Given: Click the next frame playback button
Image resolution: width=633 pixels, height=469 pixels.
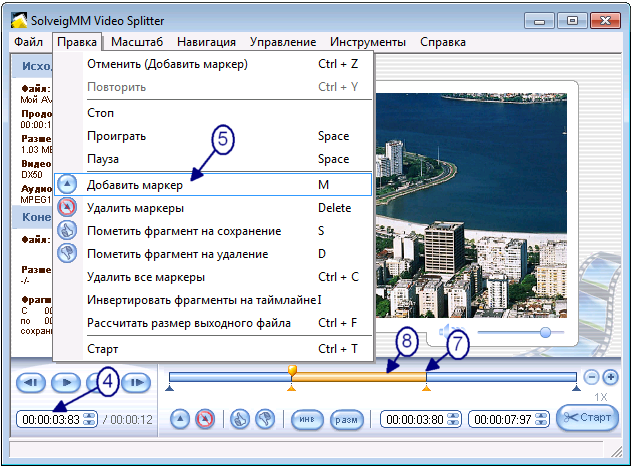Looking at the screenshot, I should point(136,382).
